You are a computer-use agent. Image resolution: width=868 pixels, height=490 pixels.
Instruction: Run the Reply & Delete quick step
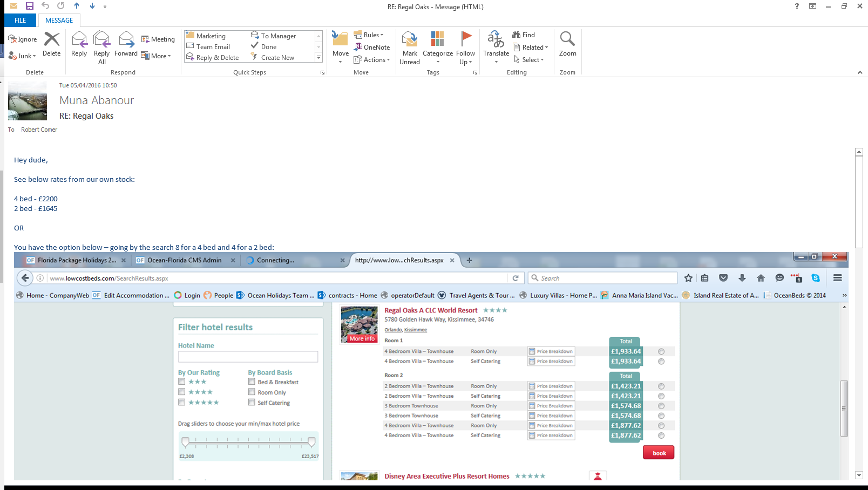[212, 58]
